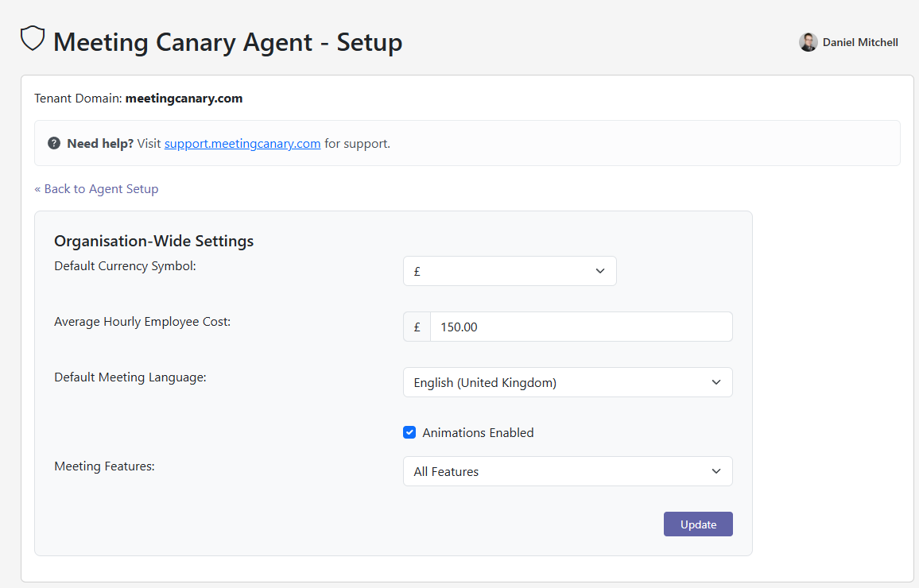Click the Meeting Features chevron arrow
Viewport: 919px width, 588px height.
tap(715, 471)
